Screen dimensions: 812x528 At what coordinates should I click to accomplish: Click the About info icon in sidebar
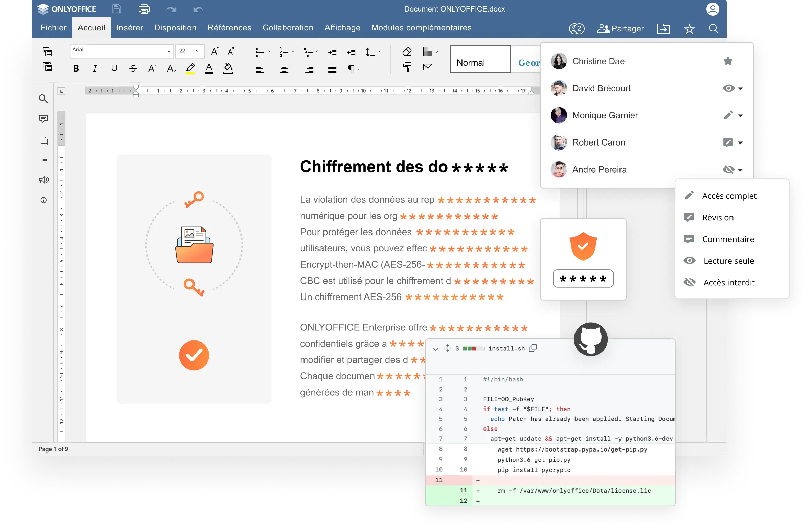pyautogui.click(x=44, y=200)
